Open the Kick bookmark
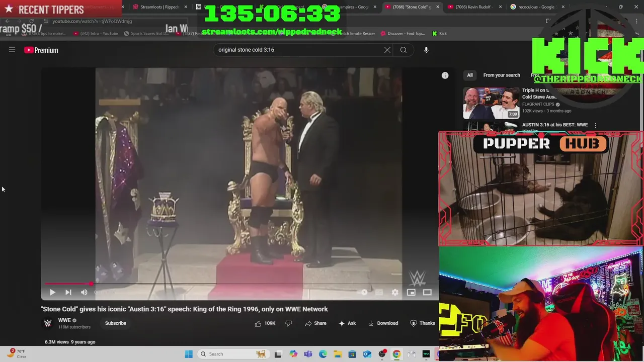644x362 pixels. pos(439,34)
